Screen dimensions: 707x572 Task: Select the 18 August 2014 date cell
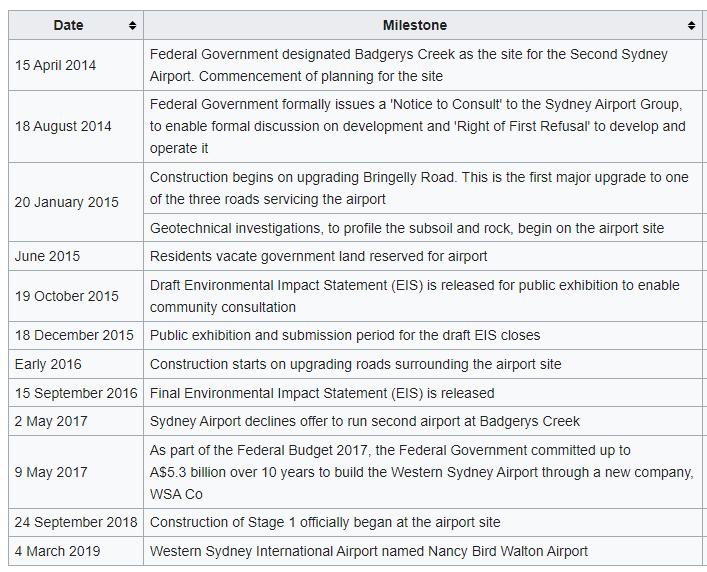(x=63, y=126)
